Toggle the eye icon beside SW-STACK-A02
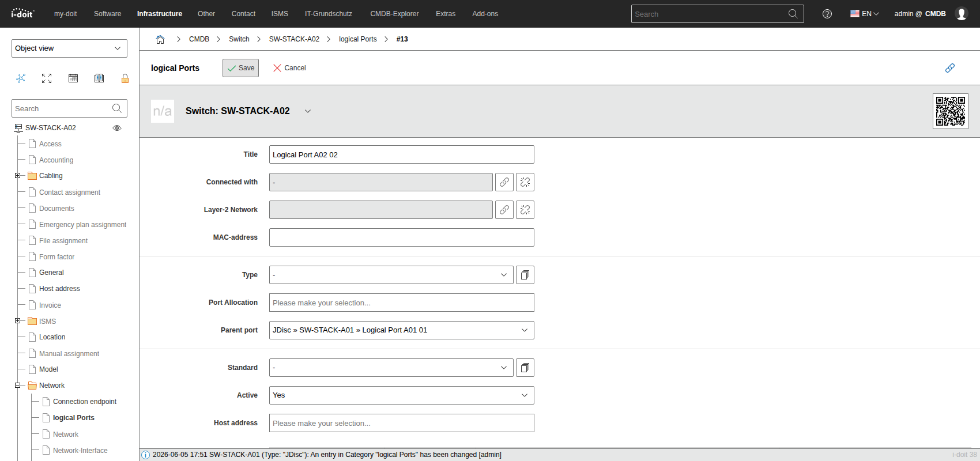Image resolution: width=980 pixels, height=461 pixels. click(x=117, y=128)
